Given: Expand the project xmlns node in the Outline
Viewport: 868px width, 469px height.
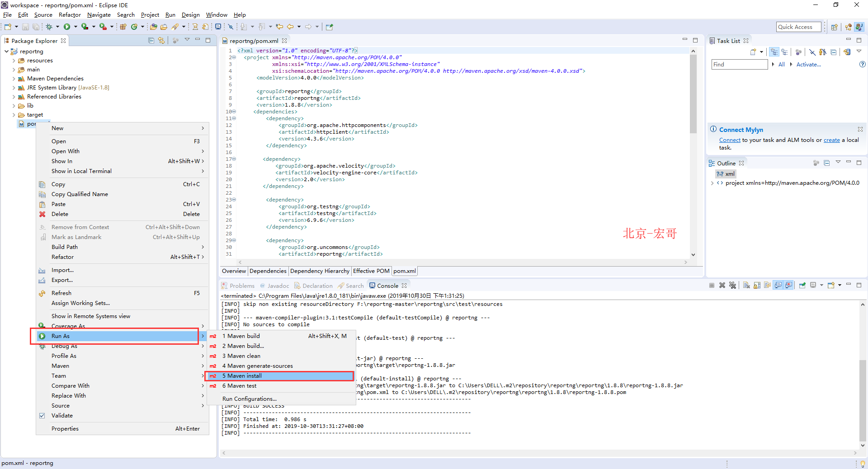Looking at the screenshot, I should [712, 183].
